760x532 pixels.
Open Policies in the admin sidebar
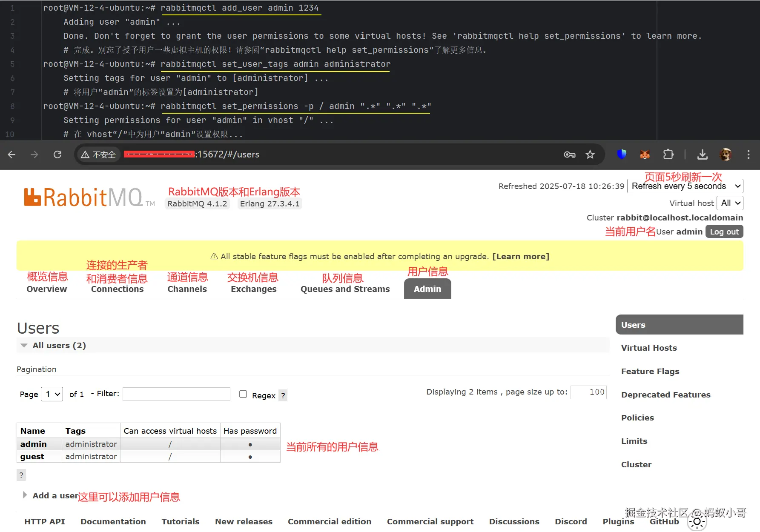[x=637, y=418]
